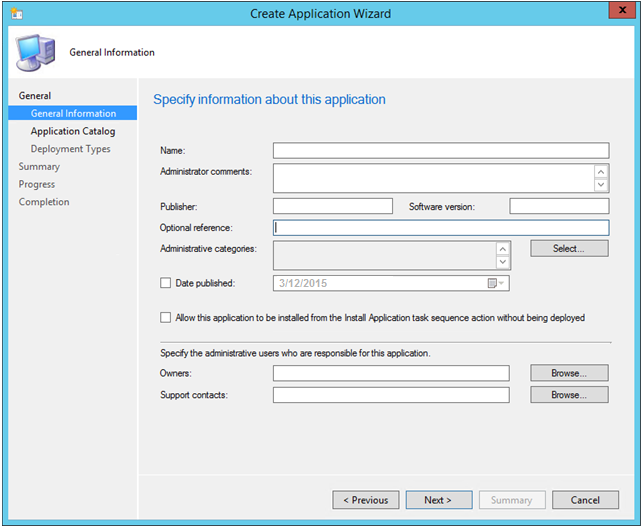
Task: Click the title bar window icon
Action: [x=15, y=14]
